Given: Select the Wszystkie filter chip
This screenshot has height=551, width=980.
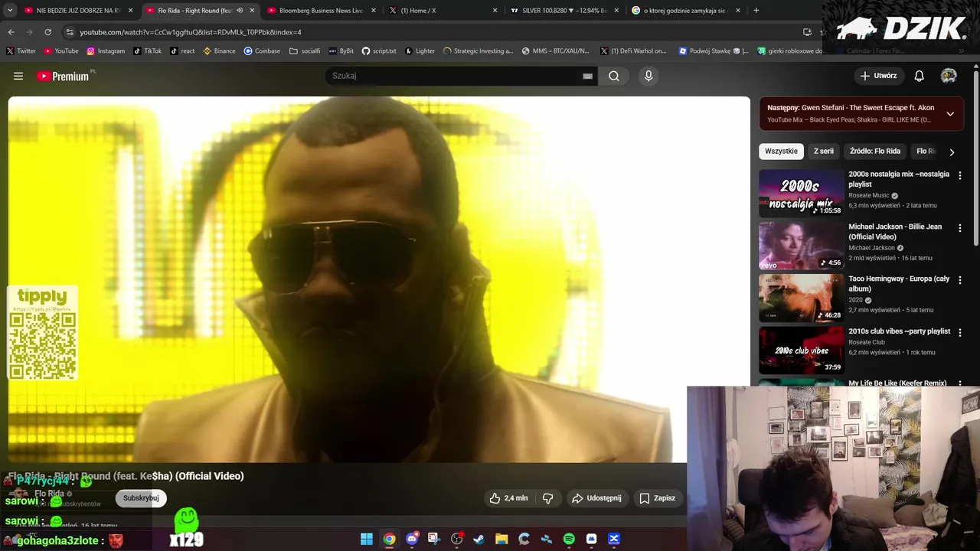Looking at the screenshot, I should coord(781,152).
